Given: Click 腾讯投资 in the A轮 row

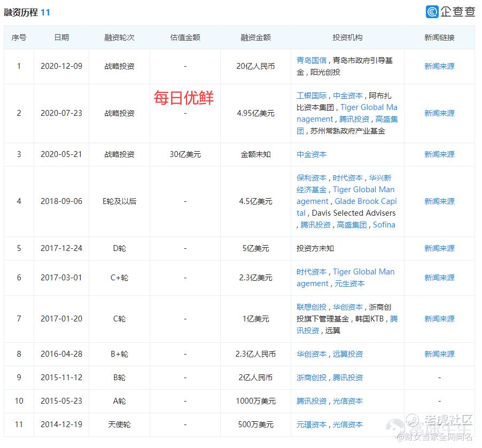Looking at the screenshot, I should point(312,402).
